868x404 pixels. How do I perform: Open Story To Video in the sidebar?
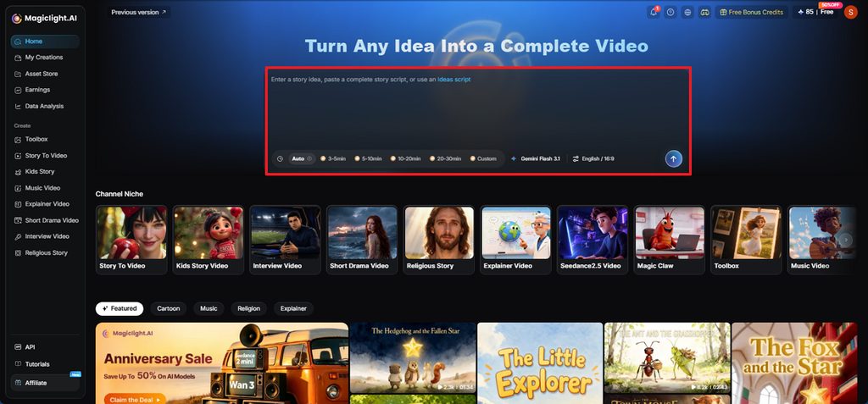click(x=45, y=156)
